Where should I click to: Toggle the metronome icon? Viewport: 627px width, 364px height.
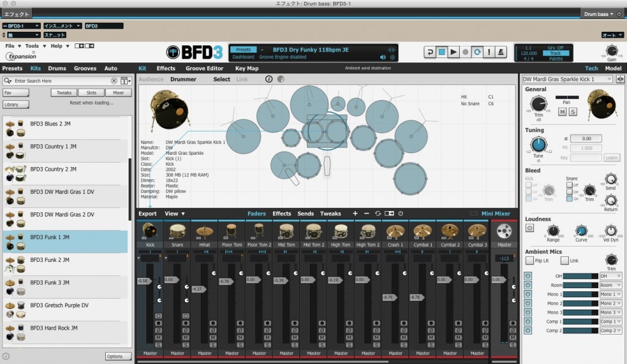(501, 52)
